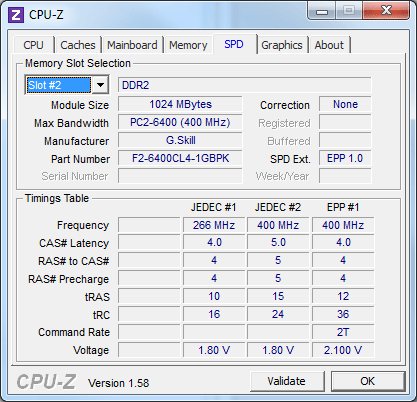Image resolution: width=417 pixels, height=402 pixels.
Task: Click the empty Serial Number field
Action: (180, 176)
